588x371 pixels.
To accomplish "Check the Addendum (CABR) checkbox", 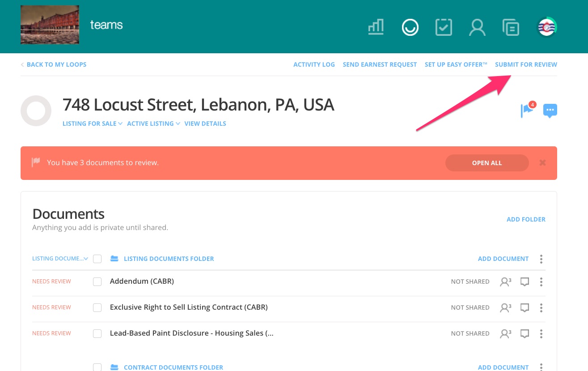I will point(97,282).
